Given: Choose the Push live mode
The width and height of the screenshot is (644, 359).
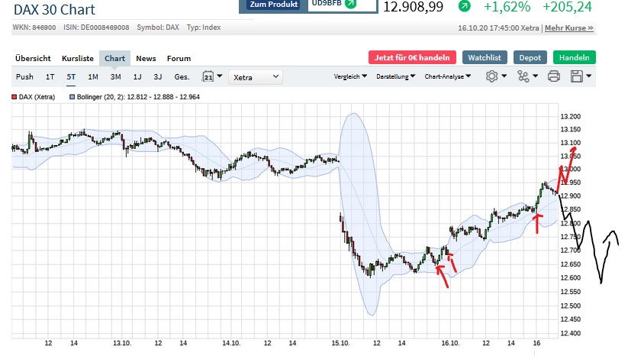Looking at the screenshot, I should tap(24, 76).
